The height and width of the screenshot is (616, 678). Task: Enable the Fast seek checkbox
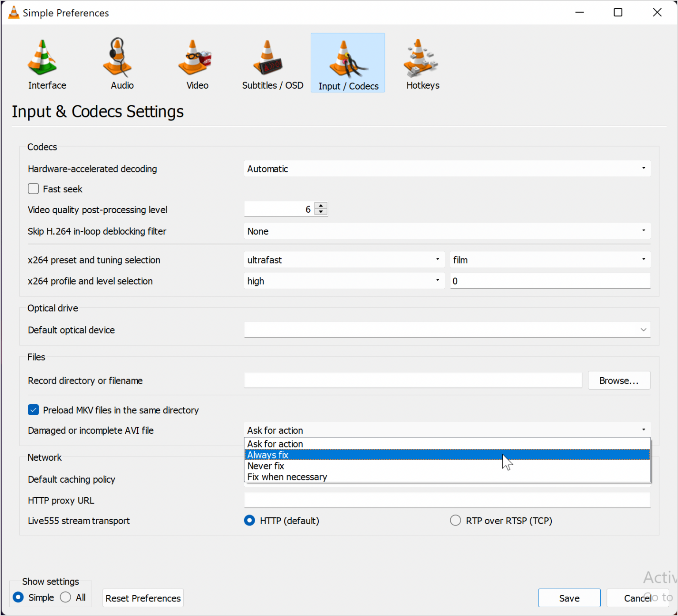click(33, 188)
